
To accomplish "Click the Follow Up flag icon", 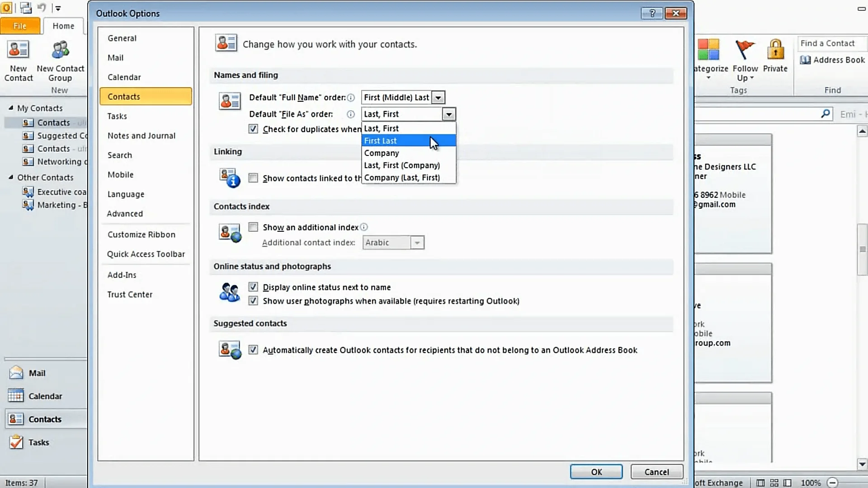I will pyautogui.click(x=745, y=50).
